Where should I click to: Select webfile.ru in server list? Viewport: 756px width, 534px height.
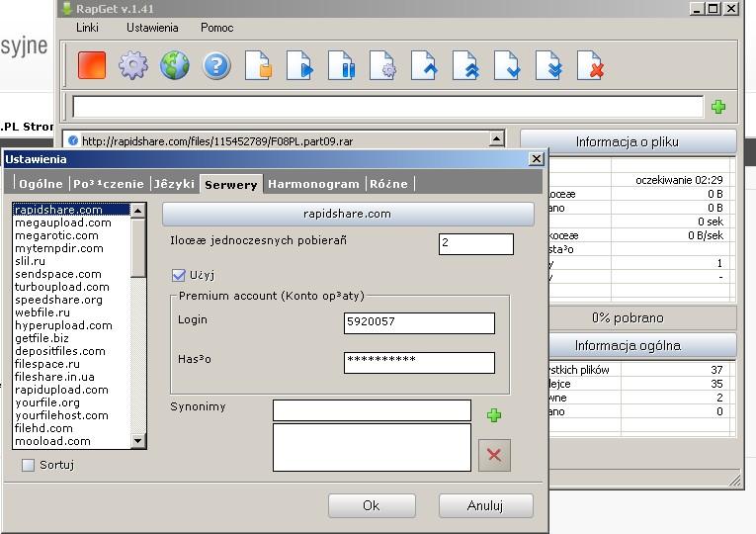(x=71, y=312)
